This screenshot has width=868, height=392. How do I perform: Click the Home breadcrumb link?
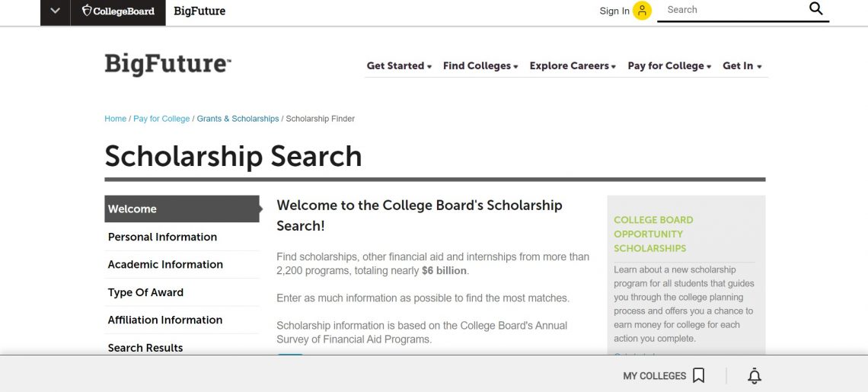tap(116, 119)
